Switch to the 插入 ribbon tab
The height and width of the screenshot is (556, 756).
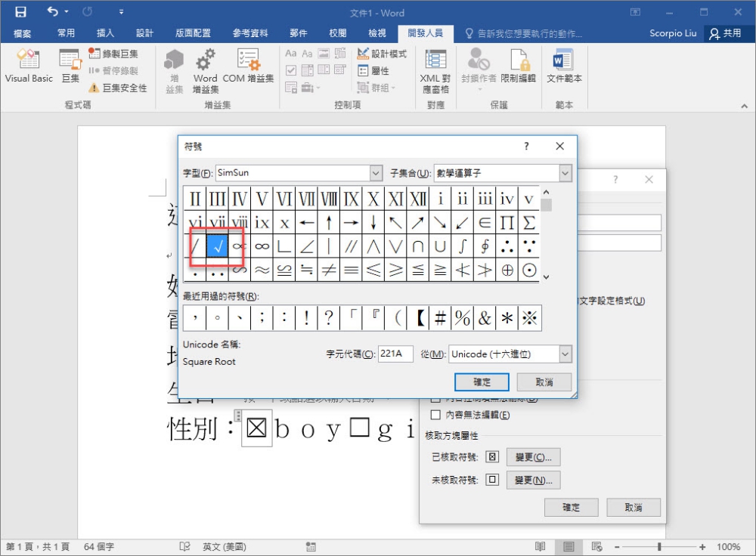[x=106, y=33]
